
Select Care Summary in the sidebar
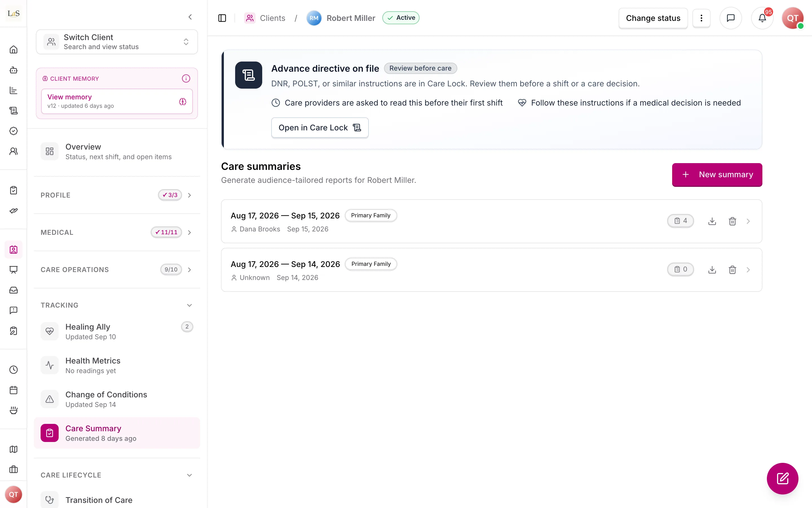point(117,433)
